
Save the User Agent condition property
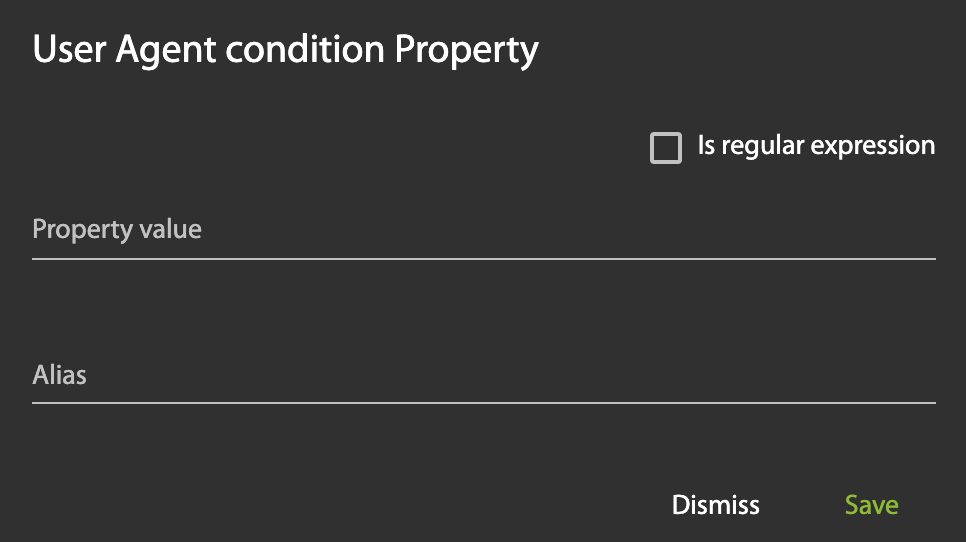(x=871, y=505)
